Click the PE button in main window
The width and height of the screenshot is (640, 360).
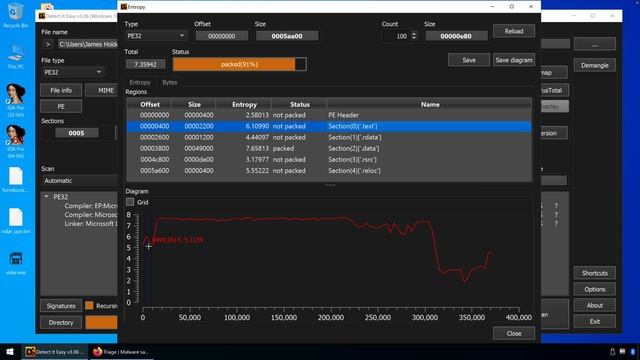[x=61, y=106]
